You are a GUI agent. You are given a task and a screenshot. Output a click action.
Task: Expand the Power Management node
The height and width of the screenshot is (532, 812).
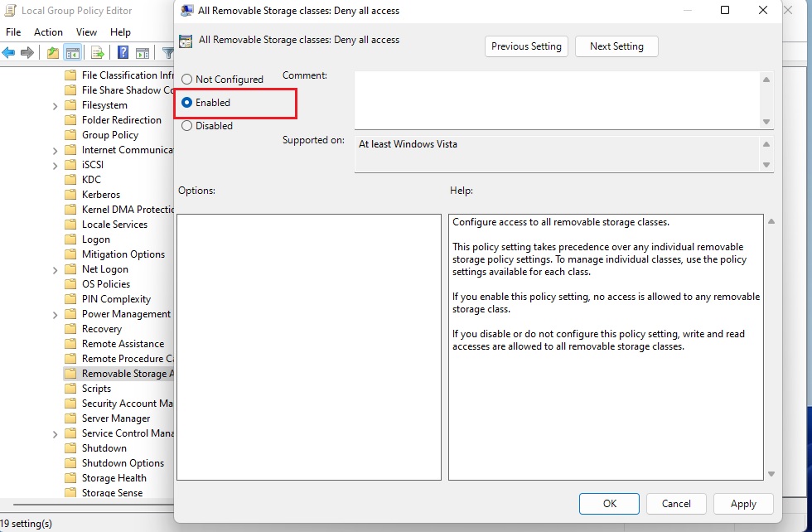(x=55, y=313)
